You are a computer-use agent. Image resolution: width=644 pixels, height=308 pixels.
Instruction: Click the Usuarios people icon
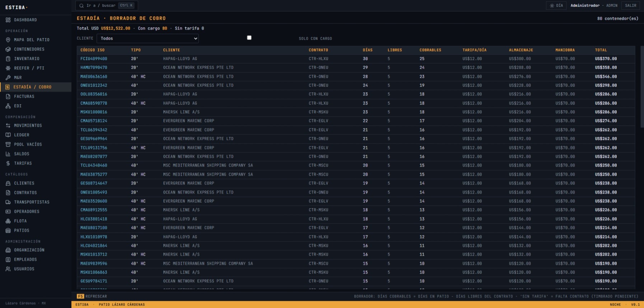(8, 269)
